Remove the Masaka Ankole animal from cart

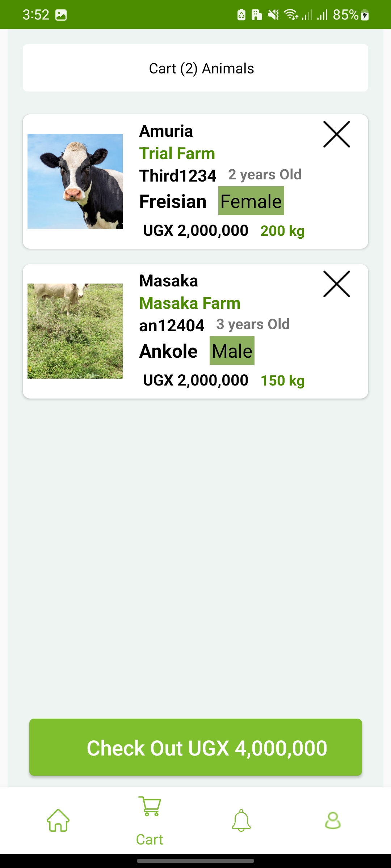336,284
